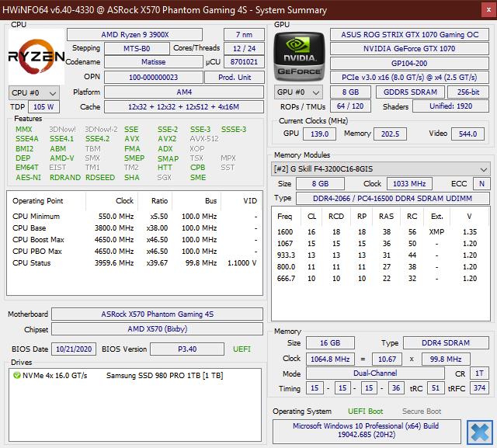Click the GPU clock 139.0 value
497x448 pixels.
(319, 134)
